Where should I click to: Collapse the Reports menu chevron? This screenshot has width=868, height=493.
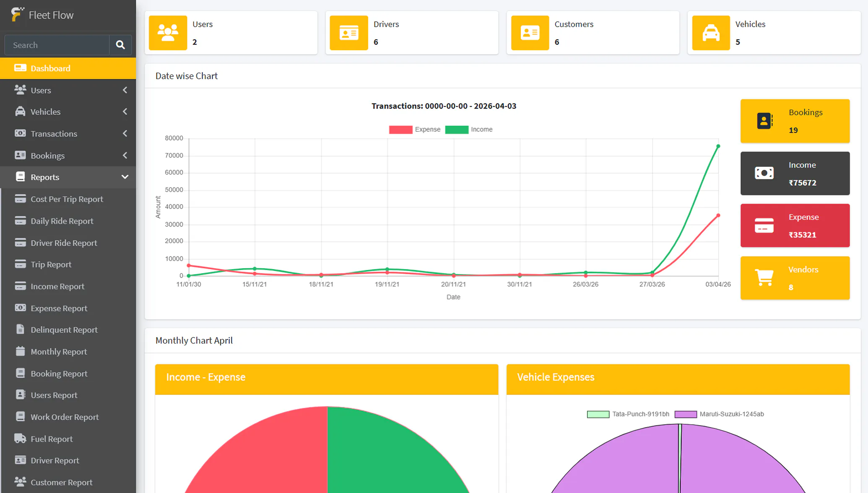tap(125, 177)
